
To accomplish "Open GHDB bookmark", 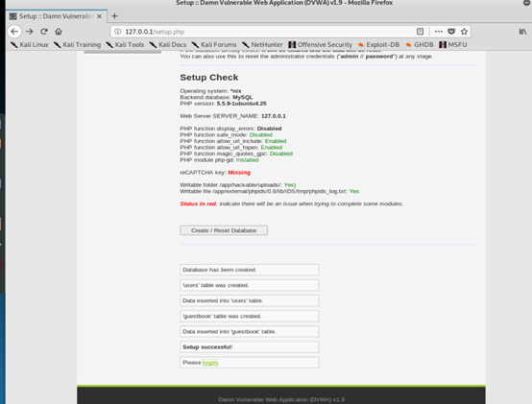I will pos(420,45).
